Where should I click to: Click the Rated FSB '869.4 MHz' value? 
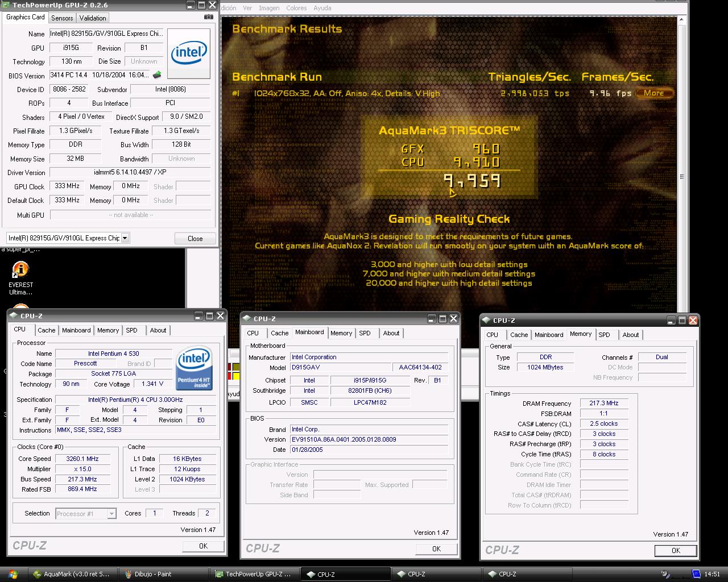pyautogui.click(x=82, y=489)
